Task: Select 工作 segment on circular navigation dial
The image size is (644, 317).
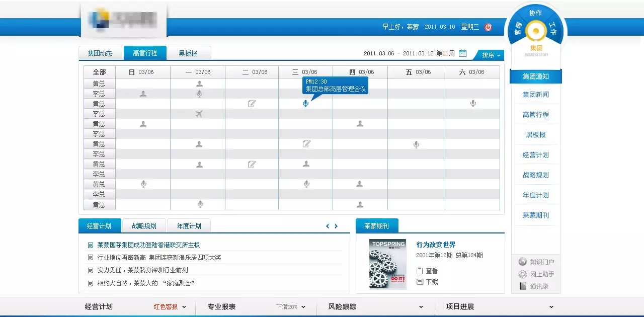Action: click(553, 28)
